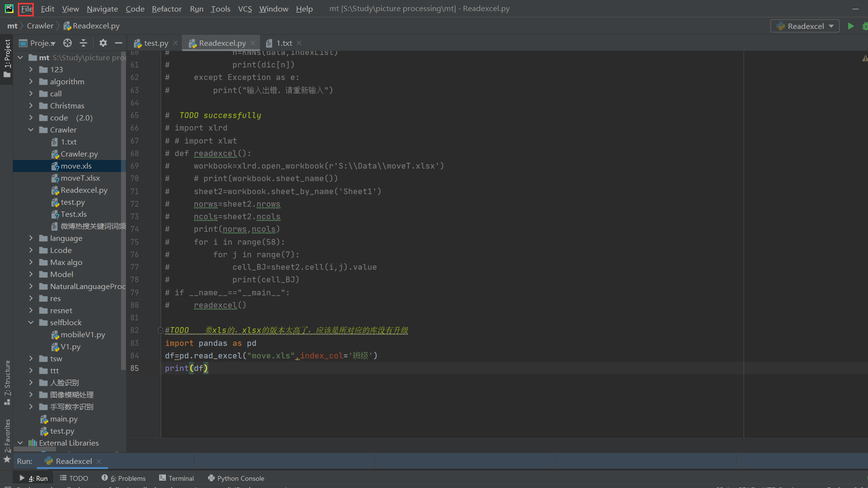This screenshot has height=488, width=868.
Task: Open the Window menu
Action: coord(273,9)
